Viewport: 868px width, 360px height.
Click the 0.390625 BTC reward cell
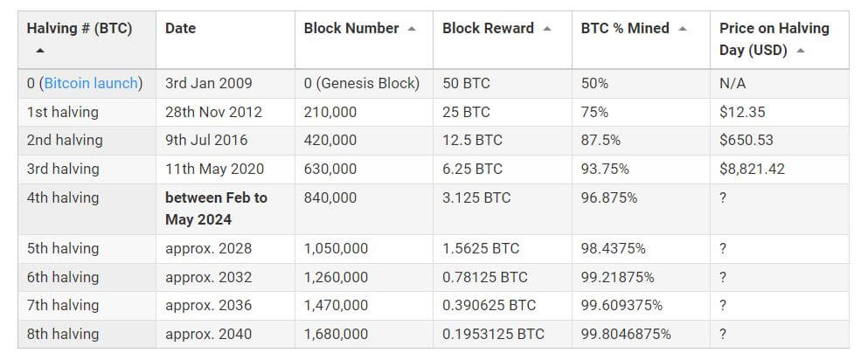click(489, 306)
